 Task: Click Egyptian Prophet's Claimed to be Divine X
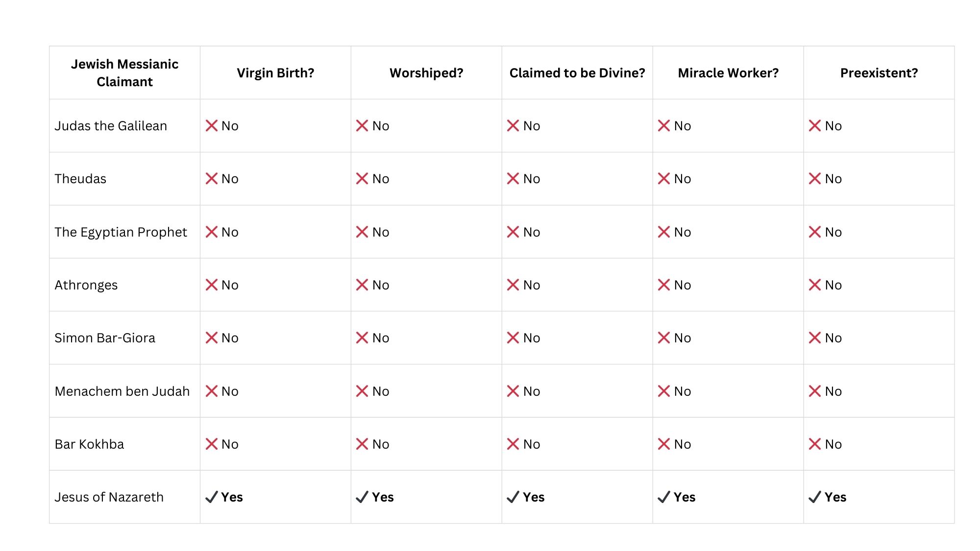coord(513,232)
